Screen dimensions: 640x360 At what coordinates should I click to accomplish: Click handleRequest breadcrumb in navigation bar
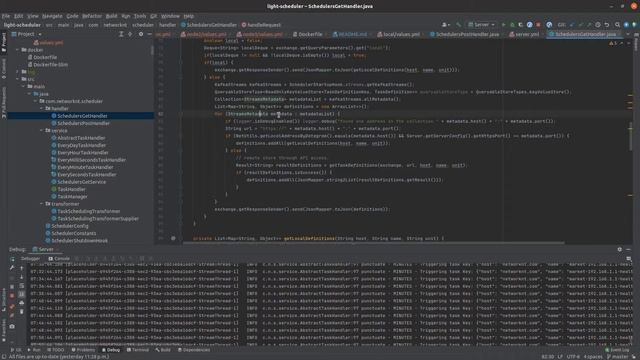[261, 25]
